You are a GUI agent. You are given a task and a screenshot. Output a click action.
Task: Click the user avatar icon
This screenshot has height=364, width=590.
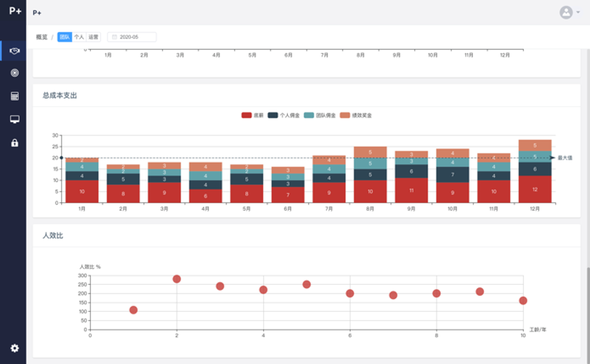[x=566, y=13]
